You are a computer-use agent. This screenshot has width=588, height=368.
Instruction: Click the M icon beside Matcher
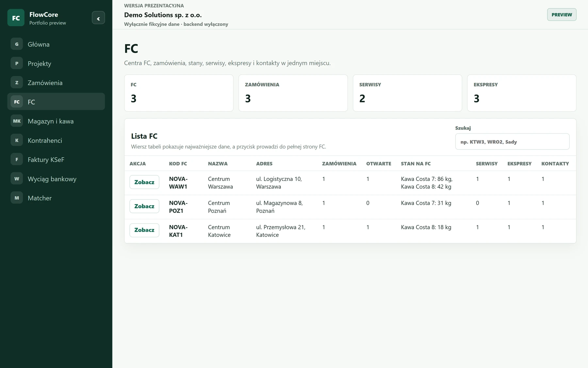point(17,198)
